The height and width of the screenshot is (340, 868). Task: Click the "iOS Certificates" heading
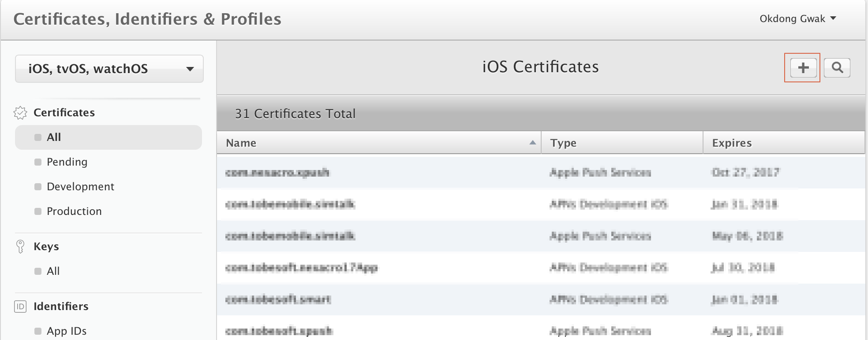pos(541,67)
